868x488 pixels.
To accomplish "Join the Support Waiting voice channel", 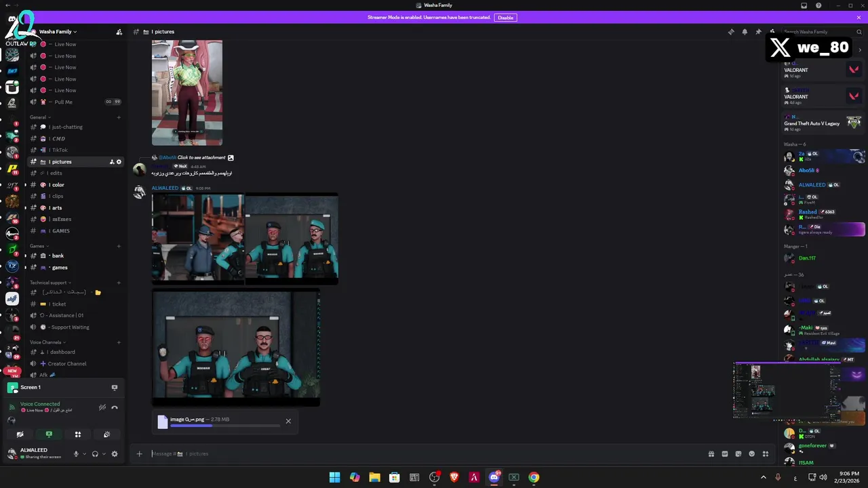I will (75, 327).
